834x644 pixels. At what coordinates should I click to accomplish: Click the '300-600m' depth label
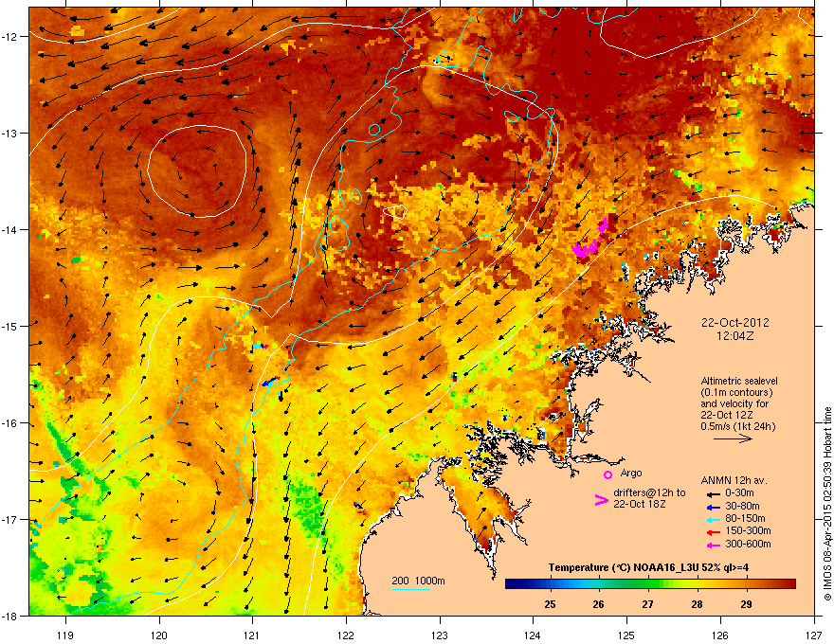[748, 545]
